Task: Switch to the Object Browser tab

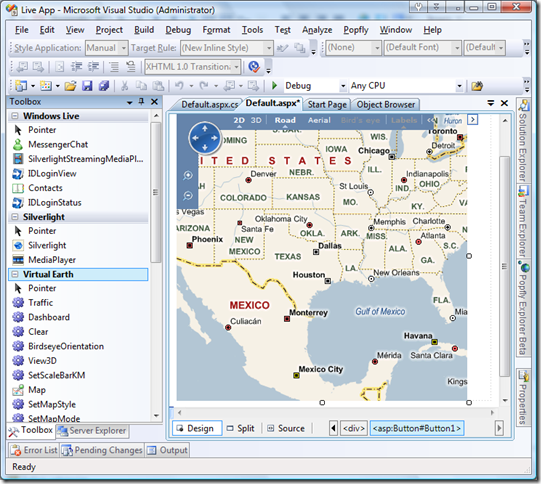Action: point(386,105)
